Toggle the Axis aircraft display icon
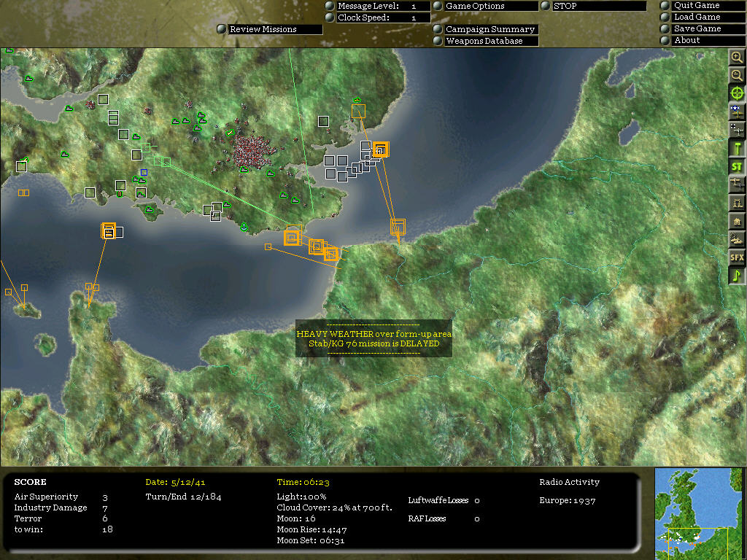747x560 pixels. 737,130
